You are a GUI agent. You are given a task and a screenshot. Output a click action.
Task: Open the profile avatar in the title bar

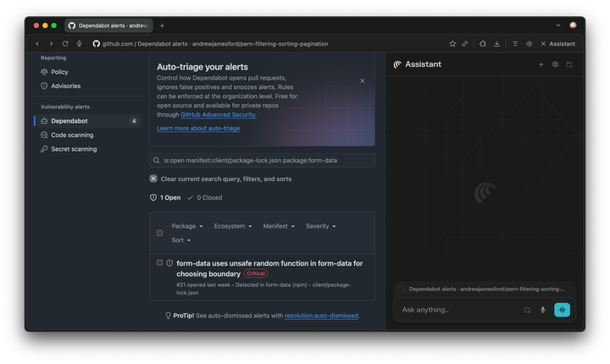click(x=573, y=25)
